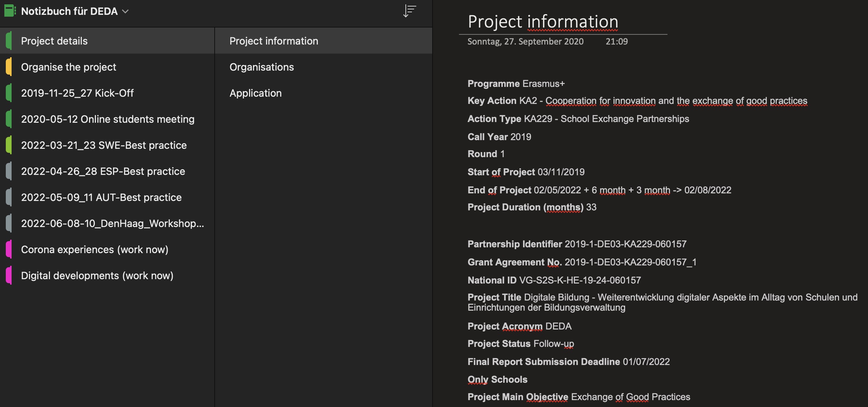Open the Organisations page
Screen dimensions: 868x407
coord(261,67)
